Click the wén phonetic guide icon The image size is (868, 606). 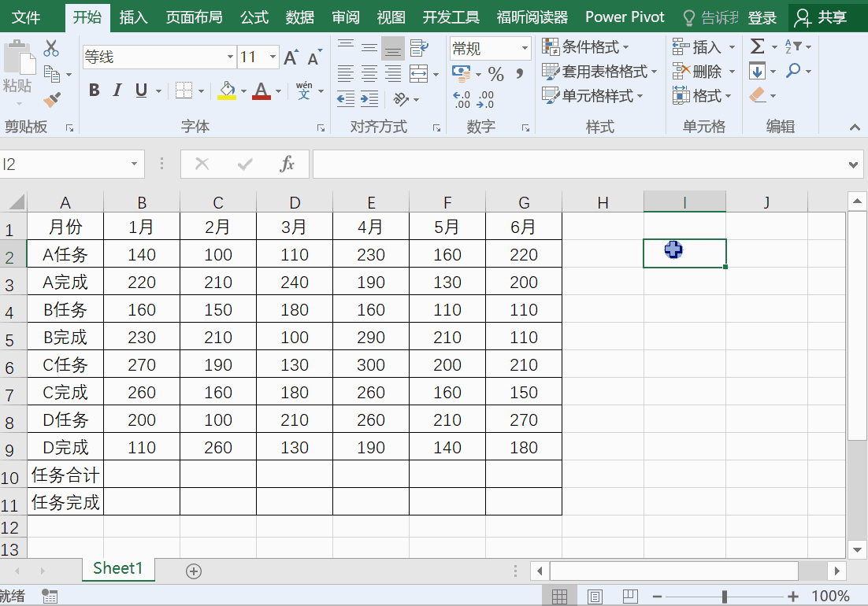(304, 91)
